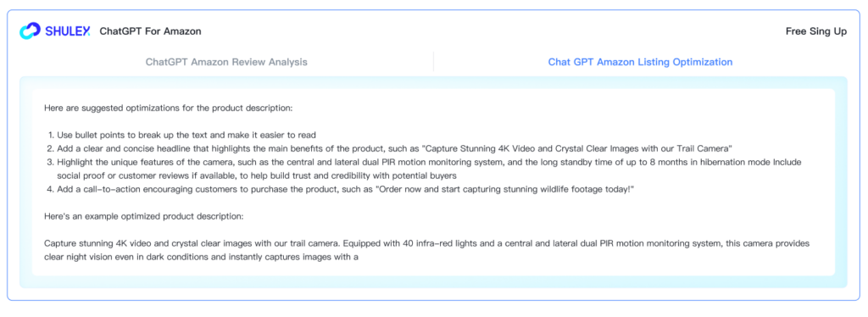Viewport: 868px width, 317px height.
Task: Switch to ChatGPT Amazon Review Analysis tab
Action: tap(226, 62)
